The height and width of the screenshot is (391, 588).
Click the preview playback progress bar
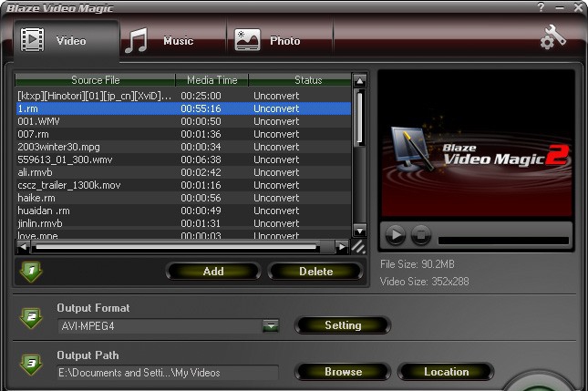tap(503, 241)
